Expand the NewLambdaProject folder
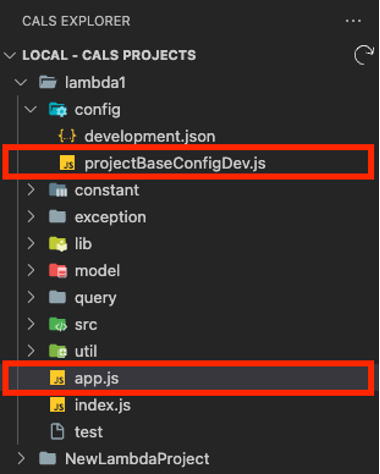This screenshot has width=380, height=474. pos(21,459)
